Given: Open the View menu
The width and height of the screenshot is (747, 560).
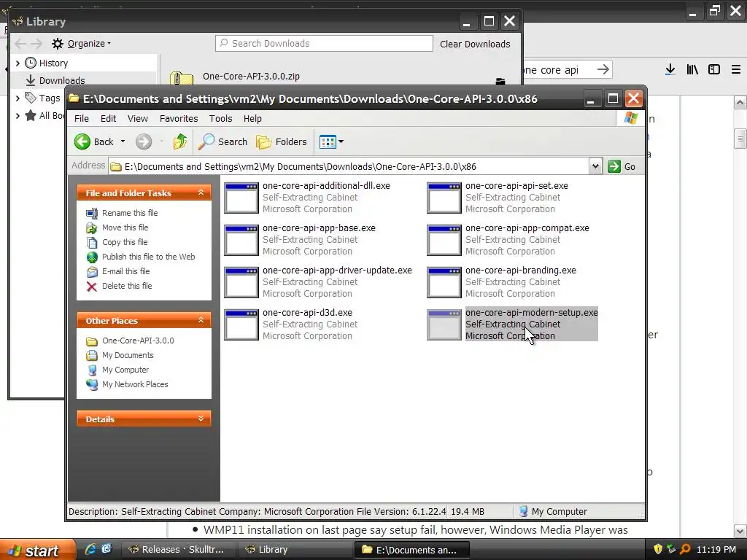Looking at the screenshot, I should point(137,119).
